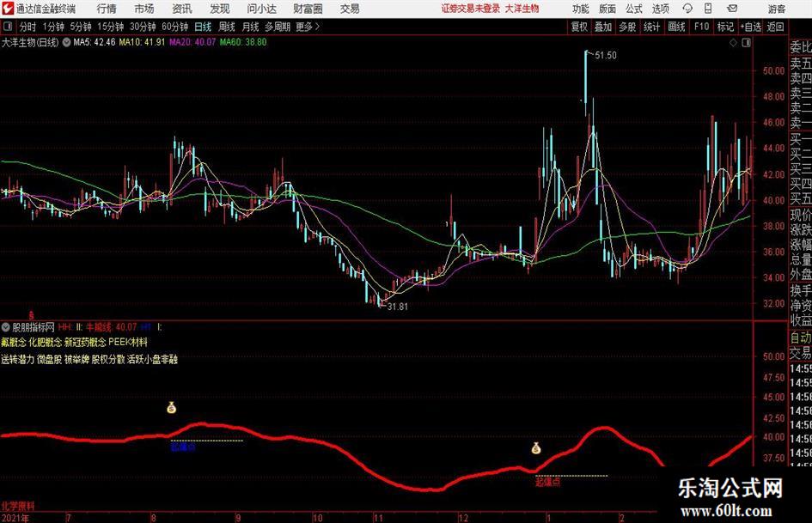The image size is (812, 523).
Task: Open the 选项 menu
Action: pos(660,9)
